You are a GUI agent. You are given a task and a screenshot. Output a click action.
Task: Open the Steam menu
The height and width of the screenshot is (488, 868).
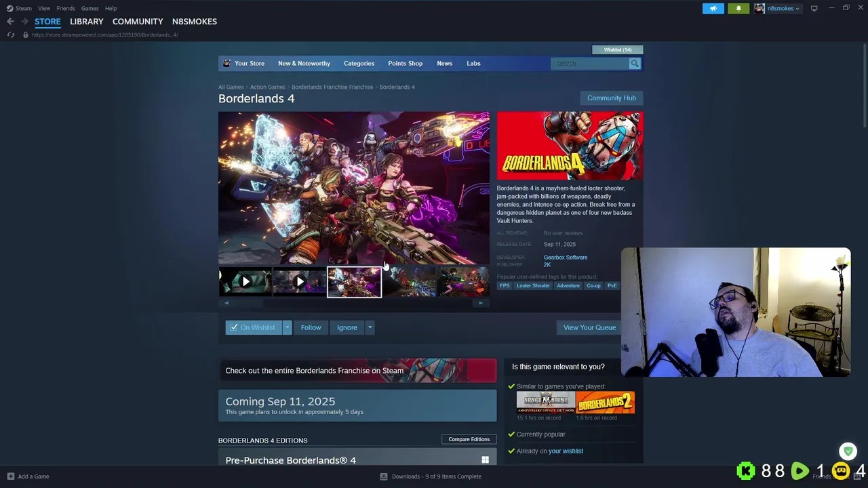pyautogui.click(x=24, y=8)
